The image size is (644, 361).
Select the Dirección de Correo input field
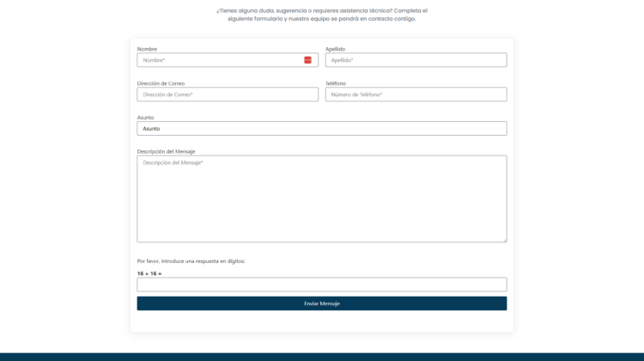point(228,95)
